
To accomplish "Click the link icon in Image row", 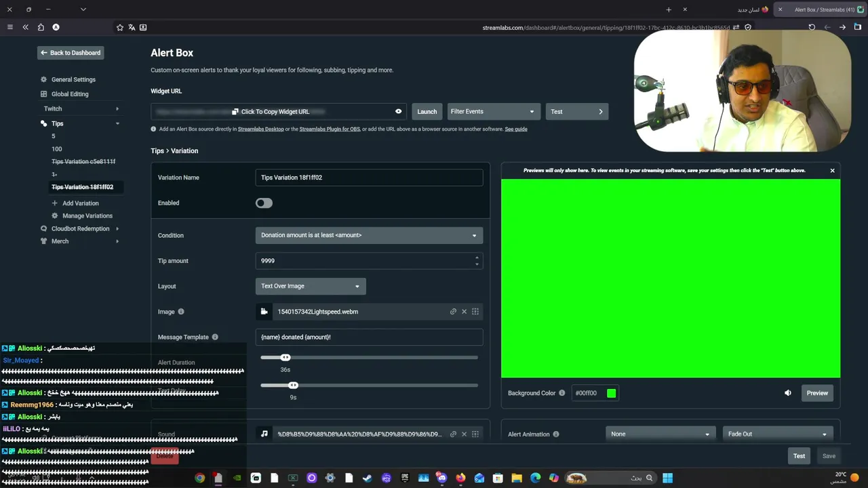I will [453, 312].
